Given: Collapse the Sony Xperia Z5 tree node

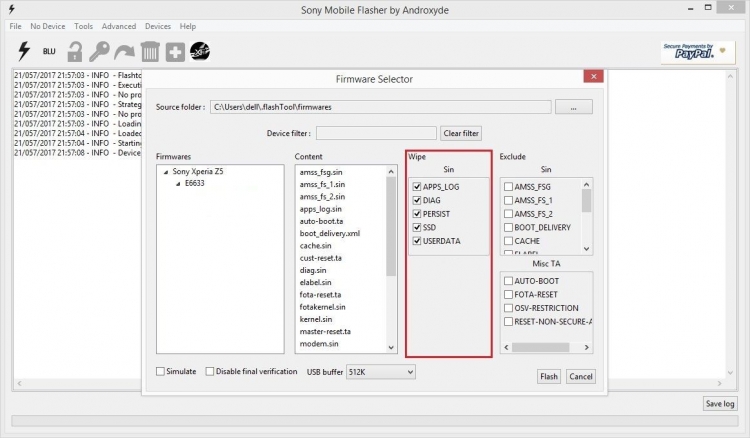Looking at the screenshot, I should (x=165, y=171).
